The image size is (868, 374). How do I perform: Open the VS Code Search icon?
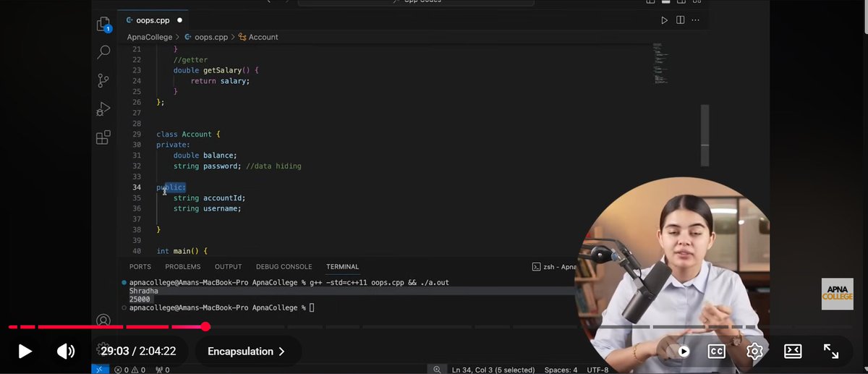tap(103, 52)
